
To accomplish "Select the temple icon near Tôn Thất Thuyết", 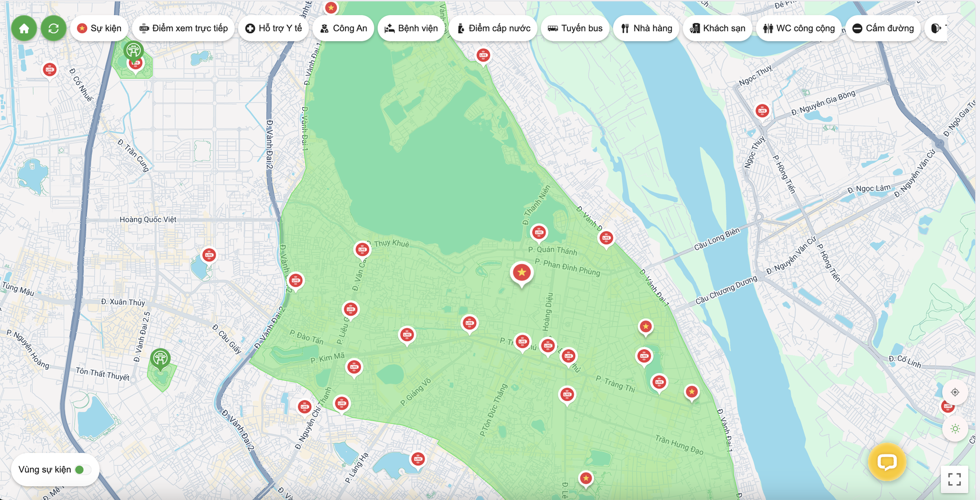I will pos(160,358).
